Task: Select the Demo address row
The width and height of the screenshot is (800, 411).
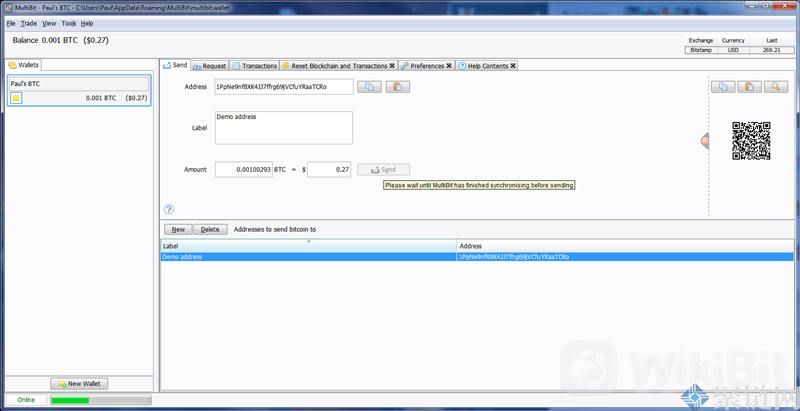Action: tap(478, 257)
